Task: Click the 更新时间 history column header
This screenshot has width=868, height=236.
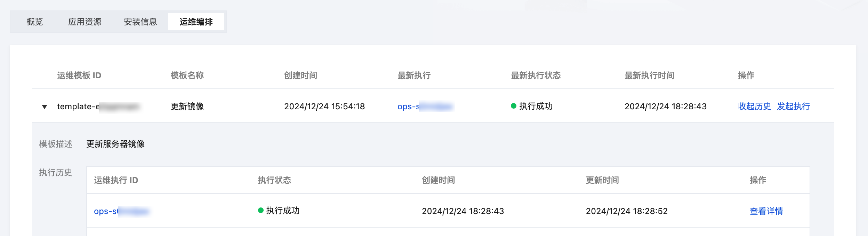Action: click(602, 180)
